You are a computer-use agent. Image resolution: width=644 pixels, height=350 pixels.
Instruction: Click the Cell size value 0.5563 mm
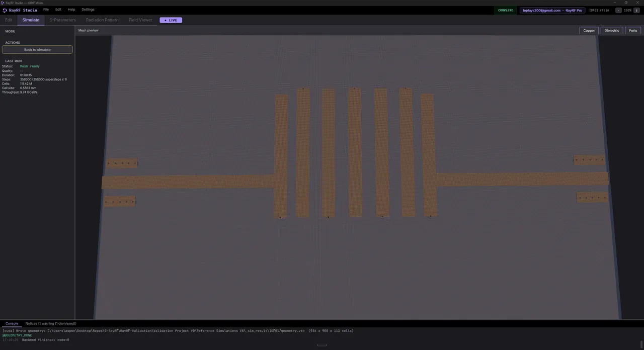[x=28, y=88]
